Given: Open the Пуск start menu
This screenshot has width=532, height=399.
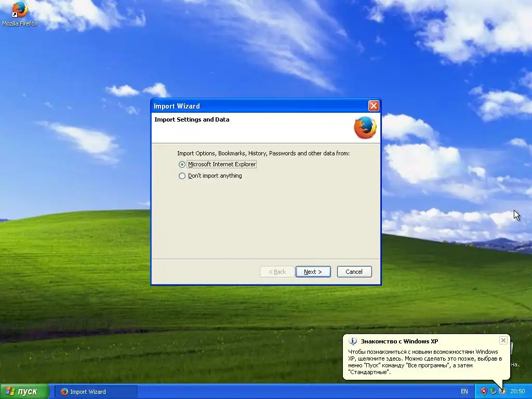Looking at the screenshot, I should click(x=24, y=392).
